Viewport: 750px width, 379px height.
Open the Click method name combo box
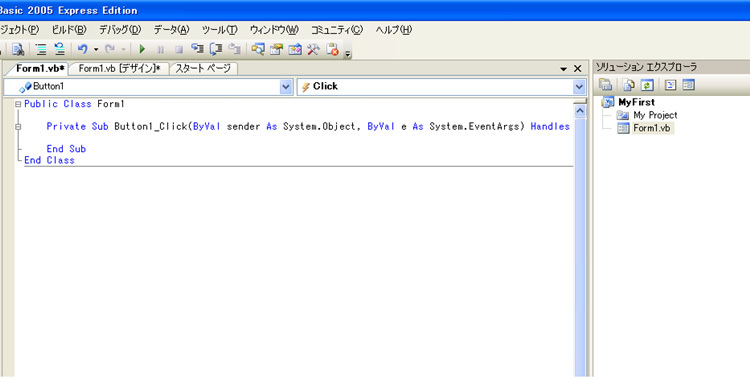point(441,87)
